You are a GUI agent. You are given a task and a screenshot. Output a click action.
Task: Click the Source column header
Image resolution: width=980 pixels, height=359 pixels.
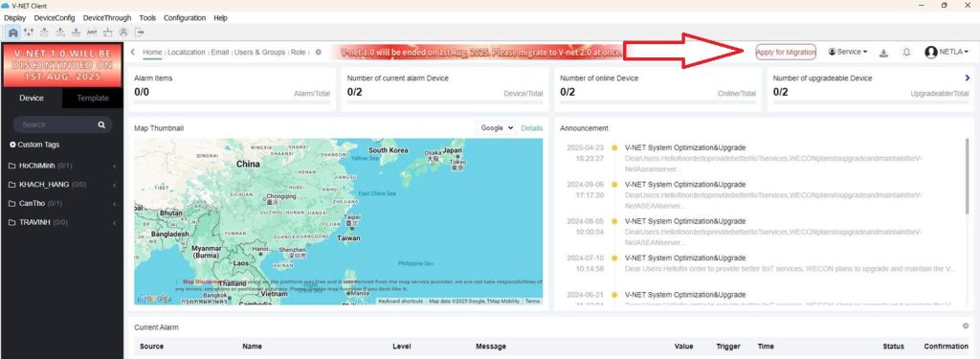152,347
